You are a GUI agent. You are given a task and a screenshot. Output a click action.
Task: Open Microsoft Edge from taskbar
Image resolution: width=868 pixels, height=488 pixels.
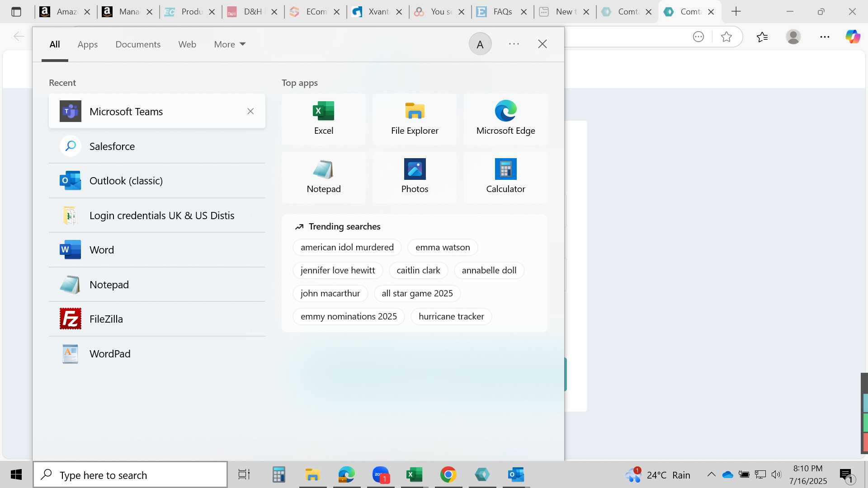347,475
